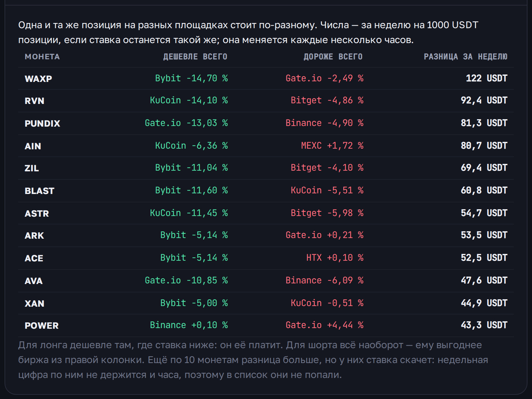Screen dimensions: 532x399
Task: Select the RVN coin name
Action: (x=34, y=101)
